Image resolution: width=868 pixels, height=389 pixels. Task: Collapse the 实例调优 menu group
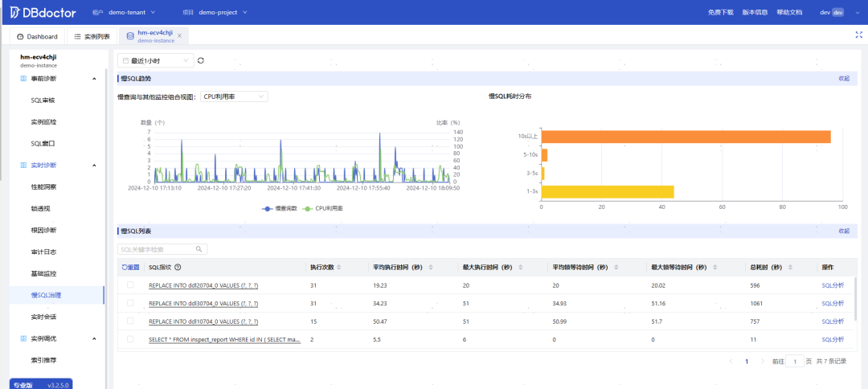[x=94, y=338]
